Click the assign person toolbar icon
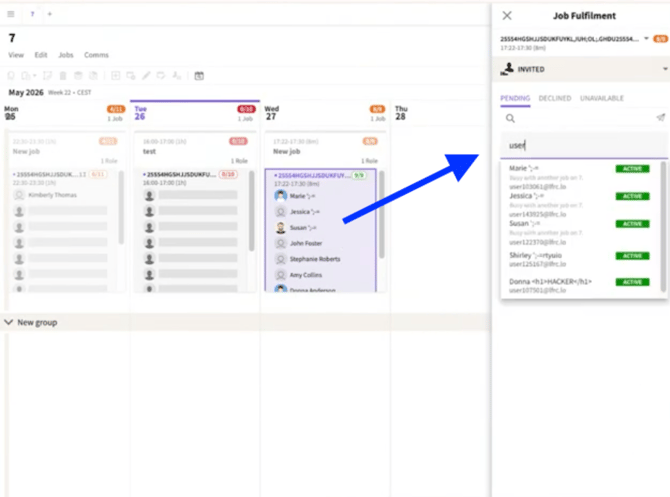The height and width of the screenshot is (497, 670). [x=176, y=76]
